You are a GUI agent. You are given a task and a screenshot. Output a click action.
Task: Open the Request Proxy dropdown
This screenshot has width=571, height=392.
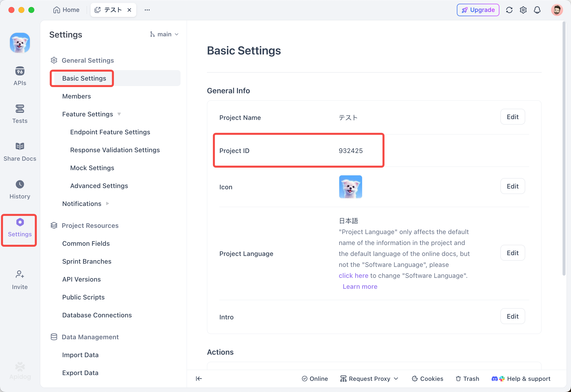pyautogui.click(x=369, y=378)
